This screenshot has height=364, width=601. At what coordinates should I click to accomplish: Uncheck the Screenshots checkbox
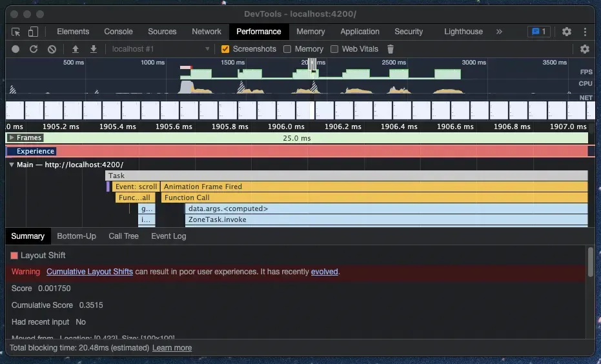(x=225, y=49)
